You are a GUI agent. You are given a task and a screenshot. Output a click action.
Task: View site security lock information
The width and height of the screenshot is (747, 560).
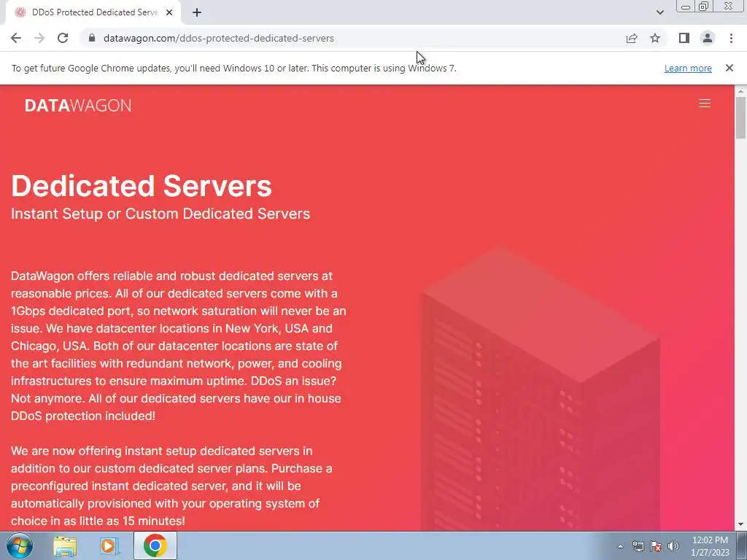click(93, 38)
